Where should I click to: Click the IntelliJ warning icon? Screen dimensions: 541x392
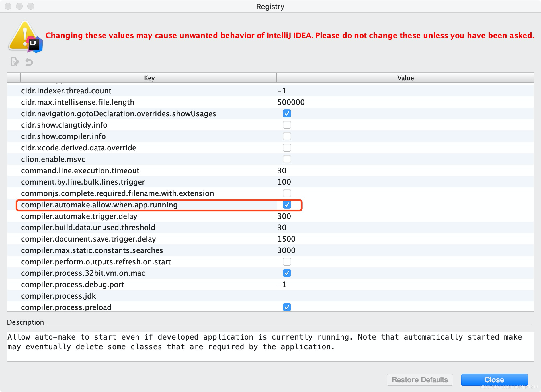click(x=26, y=36)
